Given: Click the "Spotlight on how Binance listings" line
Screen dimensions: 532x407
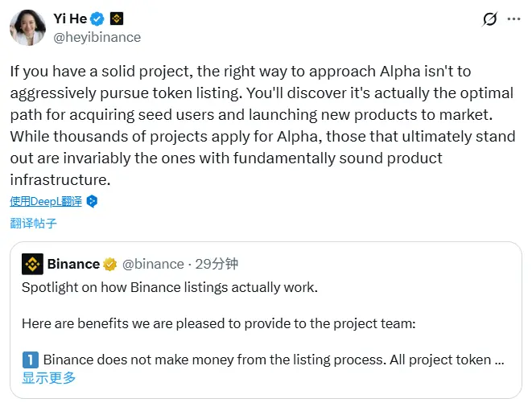Looking at the screenshot, I should (170, 287).
